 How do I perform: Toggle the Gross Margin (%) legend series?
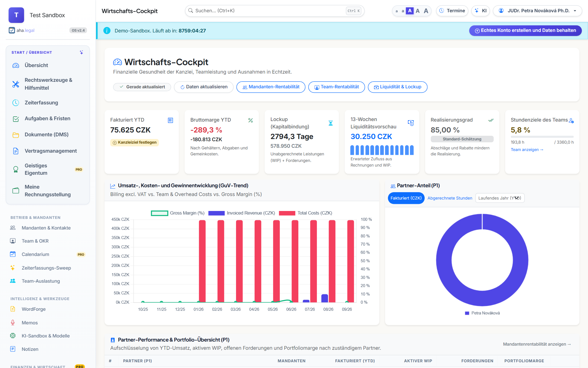pyautogui.click(x=178, y=213)
